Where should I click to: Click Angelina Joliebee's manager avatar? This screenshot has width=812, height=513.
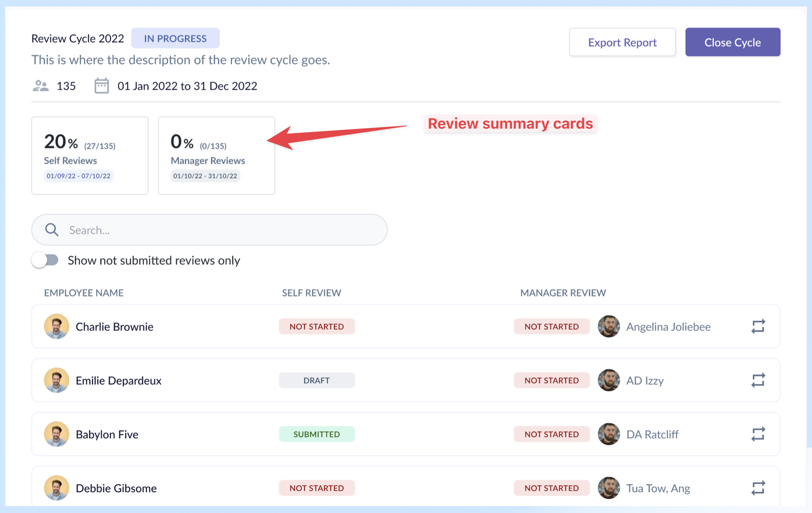pos(609,326)
